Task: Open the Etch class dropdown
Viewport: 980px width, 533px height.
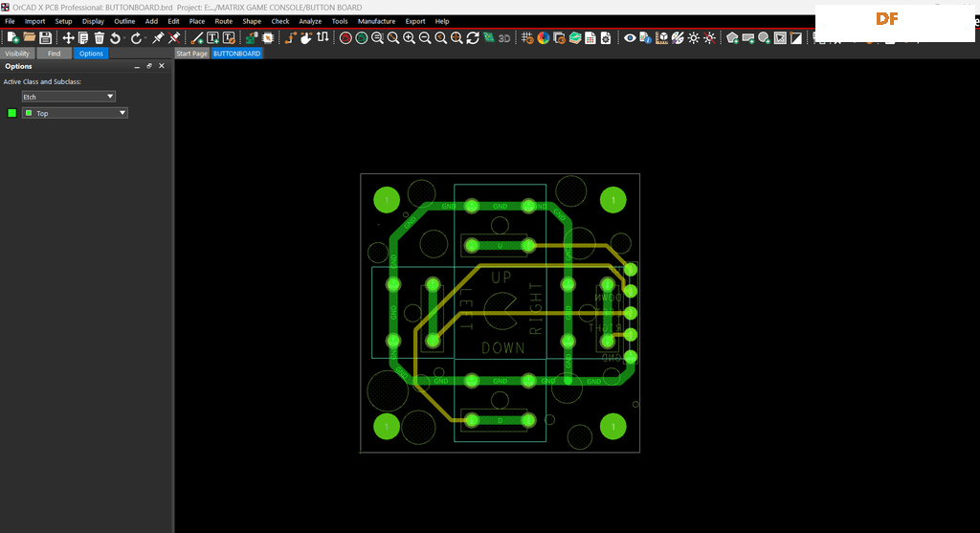Action: [69, 97]
